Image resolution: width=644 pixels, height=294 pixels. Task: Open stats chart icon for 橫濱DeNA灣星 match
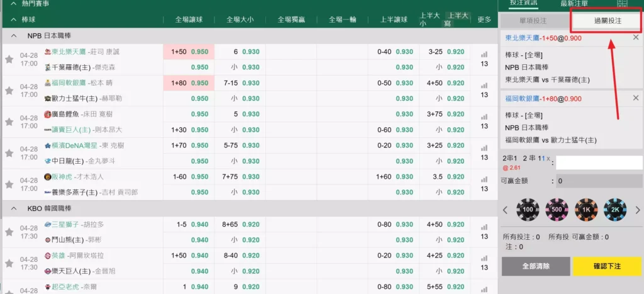(484, 148)
